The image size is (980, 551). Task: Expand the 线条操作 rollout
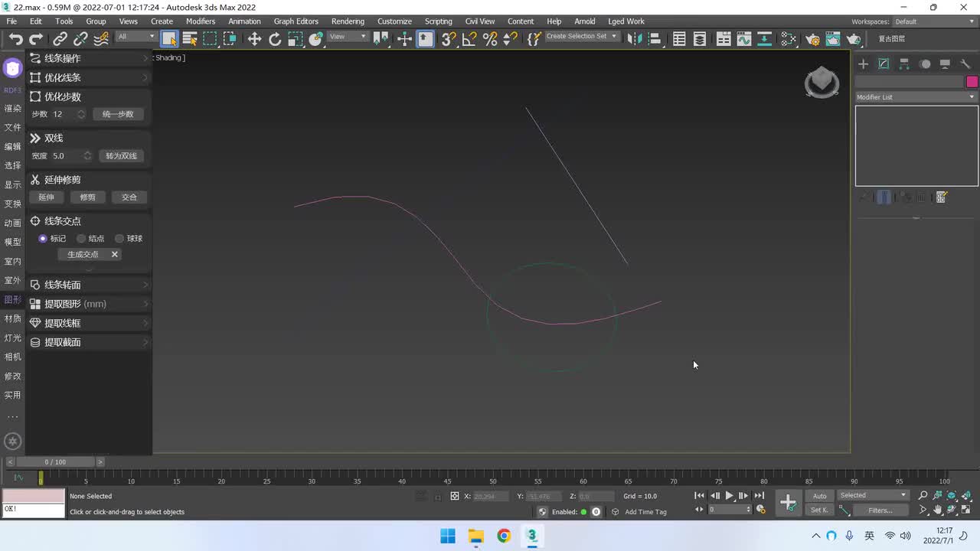(89, 58)
